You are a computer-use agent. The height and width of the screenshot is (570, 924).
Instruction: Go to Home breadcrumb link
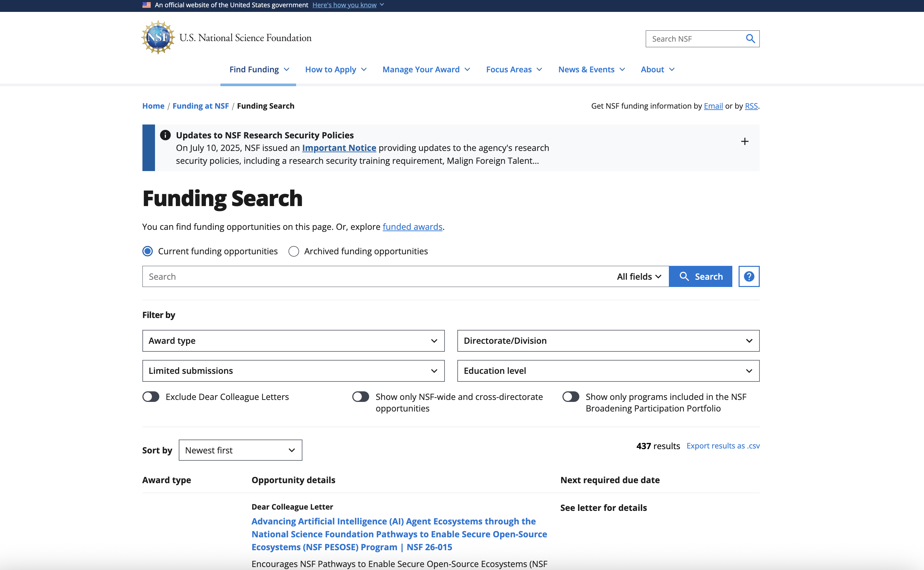point(153,106)
